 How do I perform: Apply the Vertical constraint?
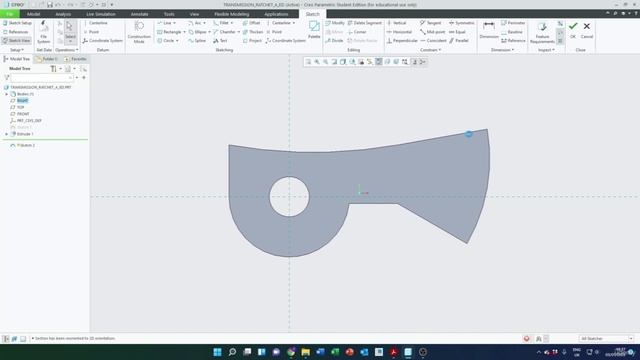pyautogui.click(x=396, y=23)
